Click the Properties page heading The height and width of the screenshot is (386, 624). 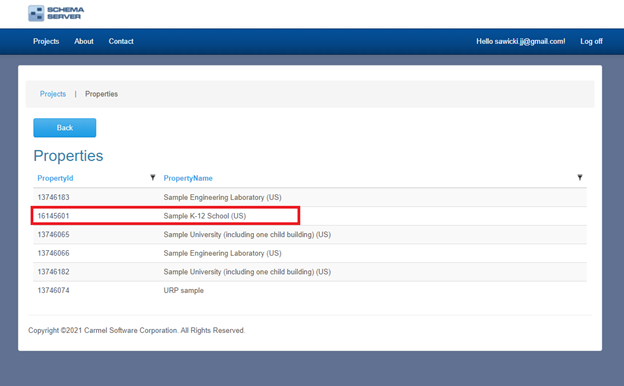click(68, 156)
